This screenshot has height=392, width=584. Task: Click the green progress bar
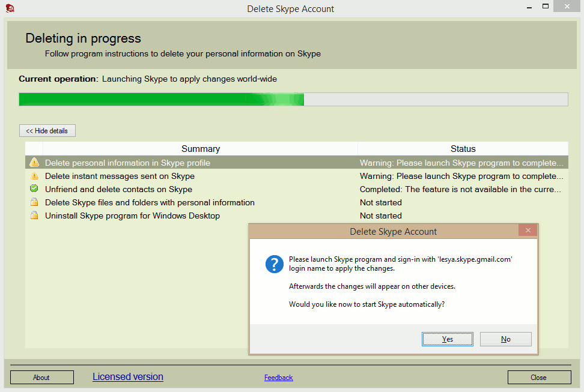pyautogui.click(x=293, y=100)
